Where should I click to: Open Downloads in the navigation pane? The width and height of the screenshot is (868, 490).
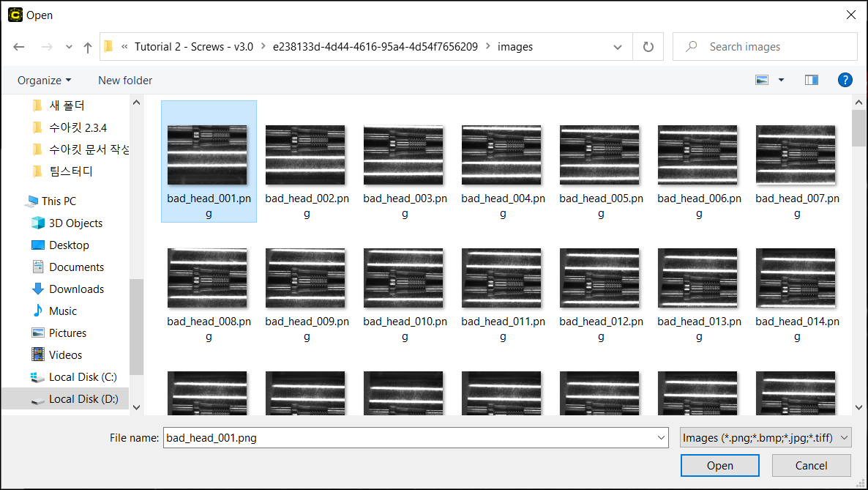click(76, 289)
